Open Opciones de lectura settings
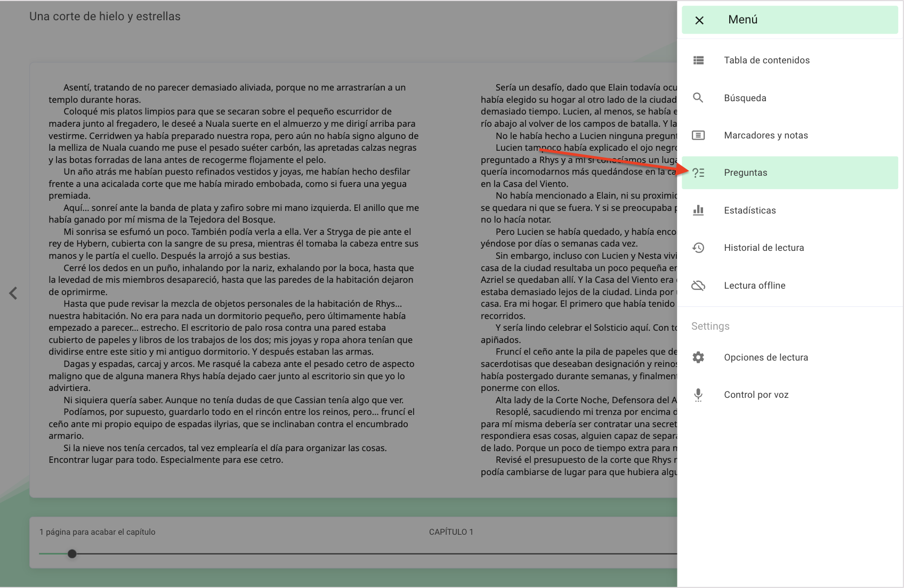 790,357
